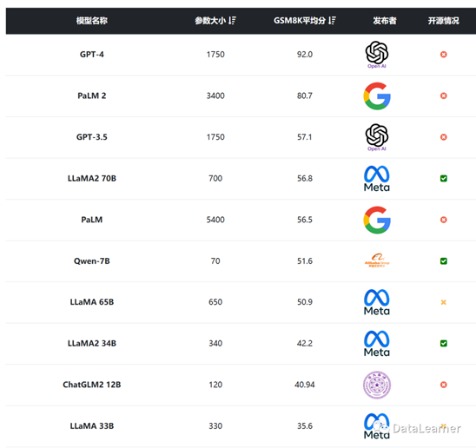Sort by parameter size column icon
The width and height of the screenshot is (476, 448).
(232, 21)
